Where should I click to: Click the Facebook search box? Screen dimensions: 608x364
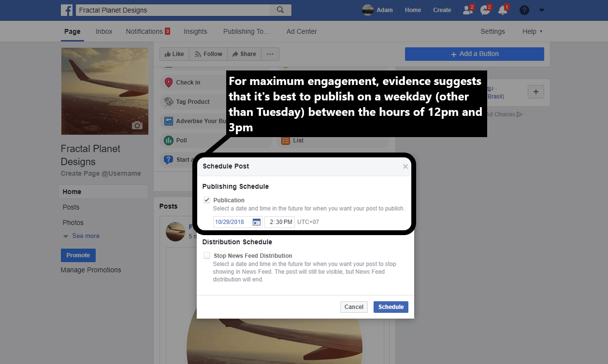(x=173, y=10)
